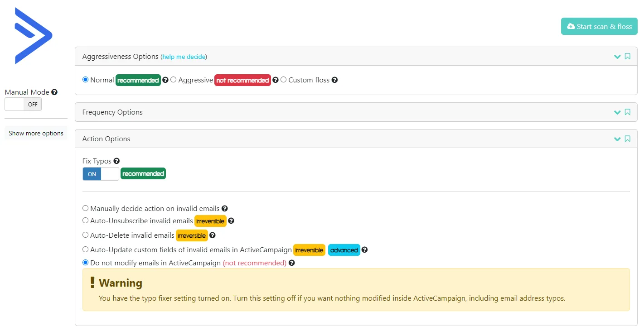Choose Auto-Delete invalid emails radio
The width and height of the screenshot is (644, 331).
(85, 235)
